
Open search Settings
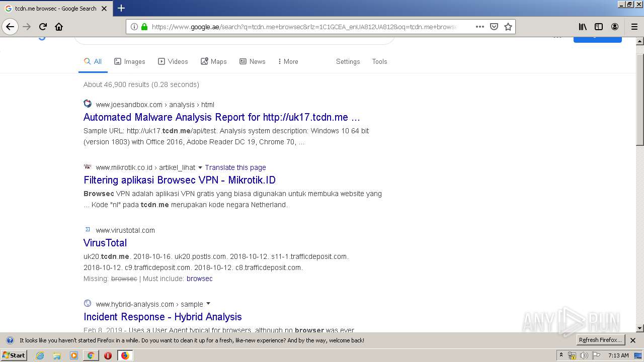[x=348, y=61]
